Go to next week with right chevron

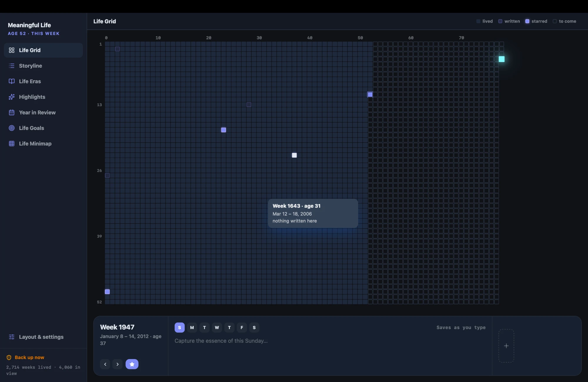[x=118, y=364]
